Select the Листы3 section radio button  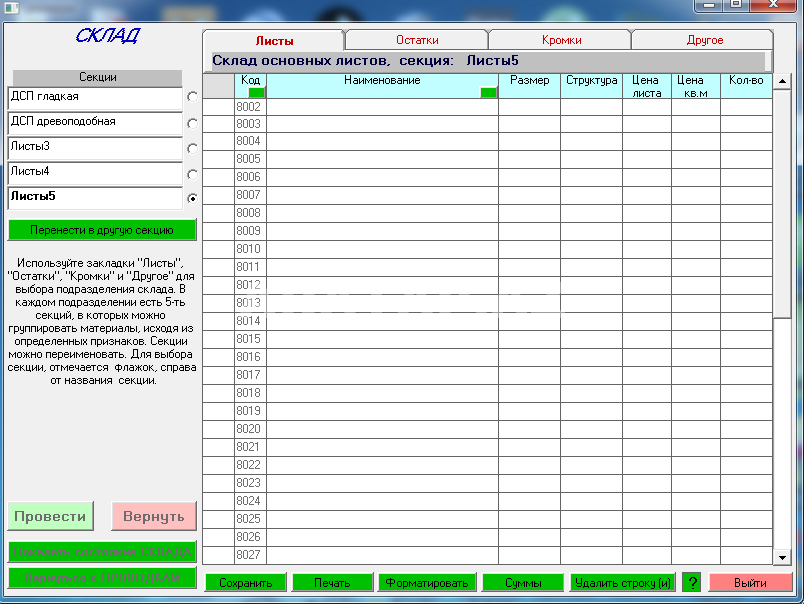click(x=192, y=148)
